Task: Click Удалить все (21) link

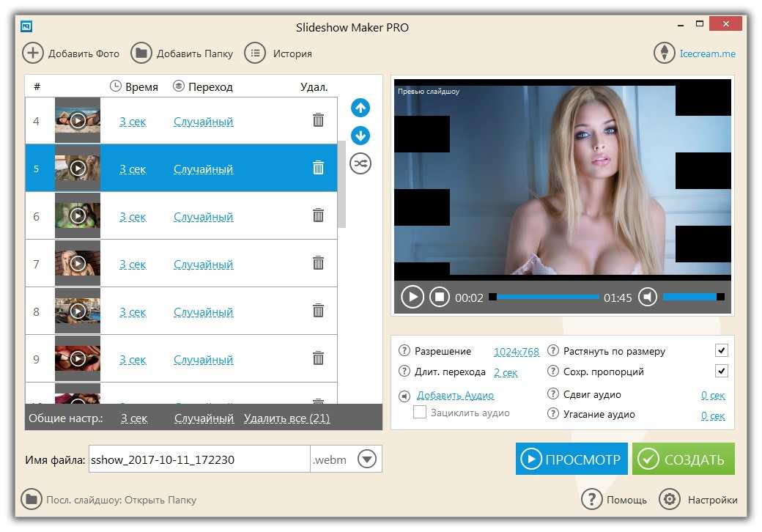Action: [286, 418]
